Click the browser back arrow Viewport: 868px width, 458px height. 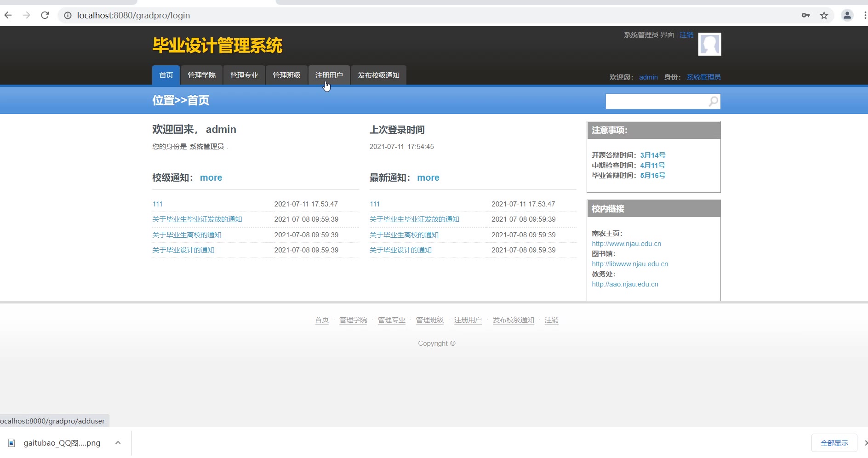coord(8,15)
